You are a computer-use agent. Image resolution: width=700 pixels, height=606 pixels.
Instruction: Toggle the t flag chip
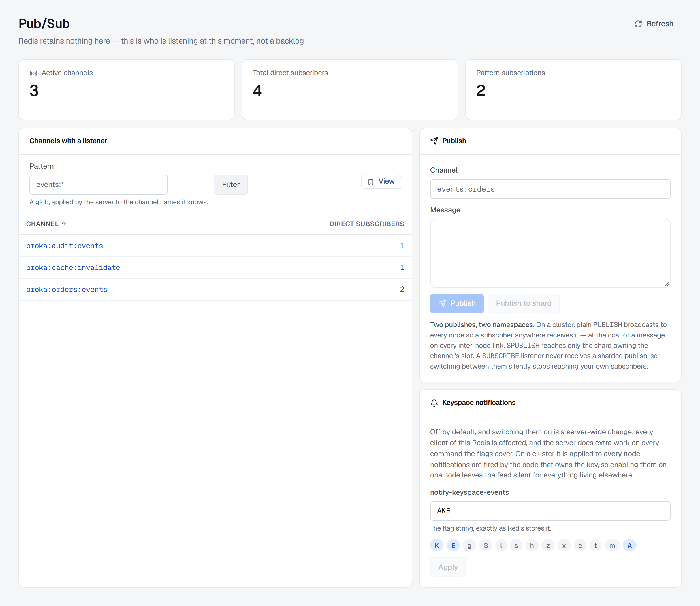(596, 545)
